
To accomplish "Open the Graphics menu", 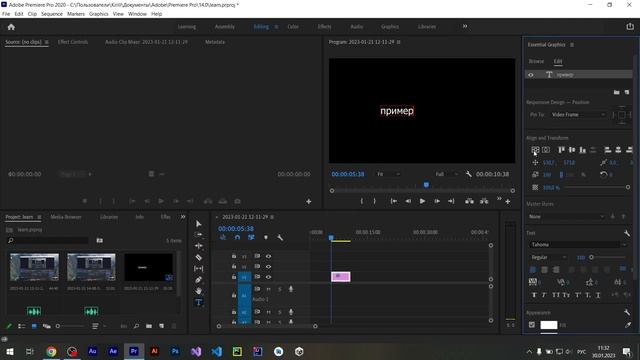I will 99,14.
